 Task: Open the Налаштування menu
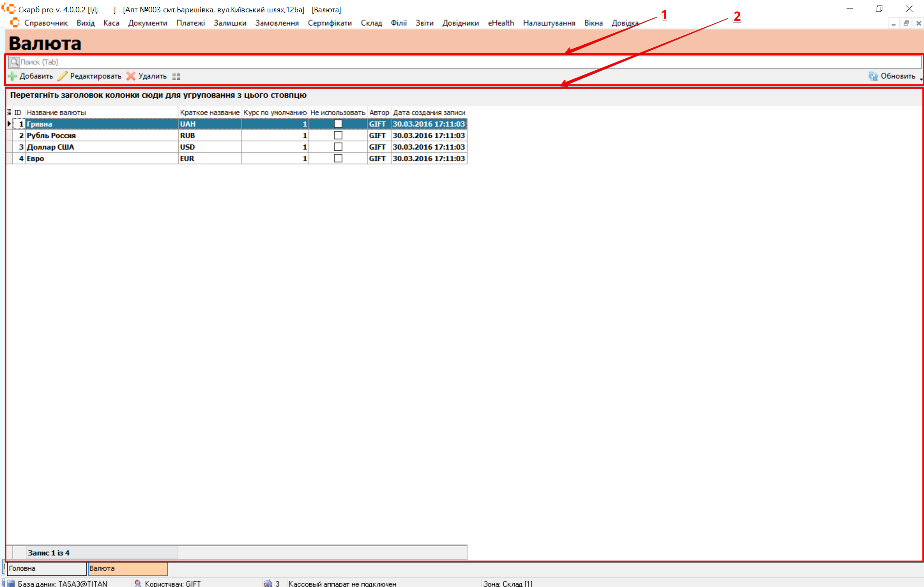click(549, 23)
